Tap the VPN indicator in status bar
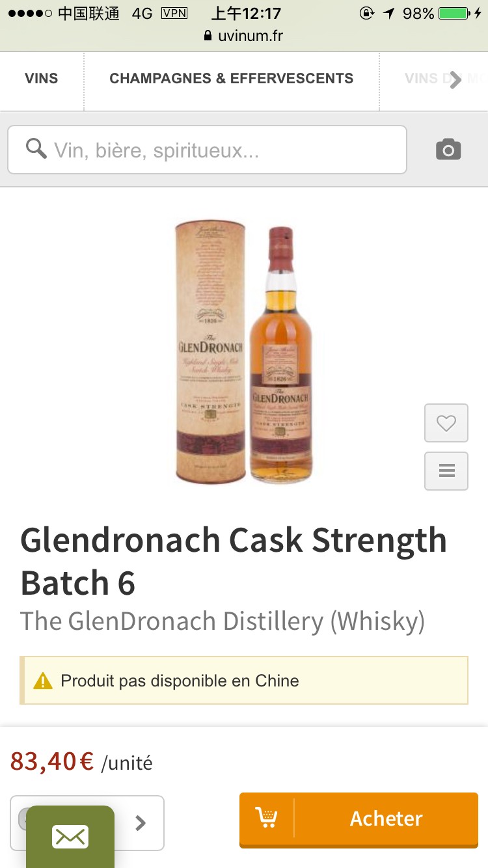The height and width of the screenshot is (868, 488). (x=174, y=13)
